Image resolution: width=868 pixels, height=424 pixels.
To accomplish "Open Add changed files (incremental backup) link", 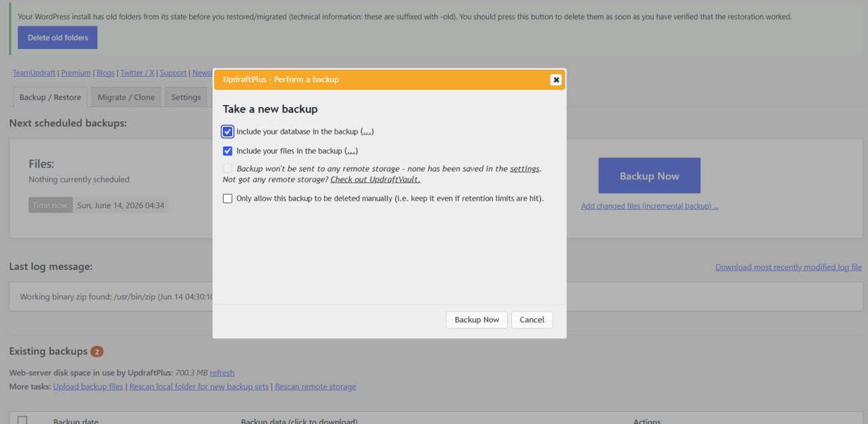I will pos(650,206).
